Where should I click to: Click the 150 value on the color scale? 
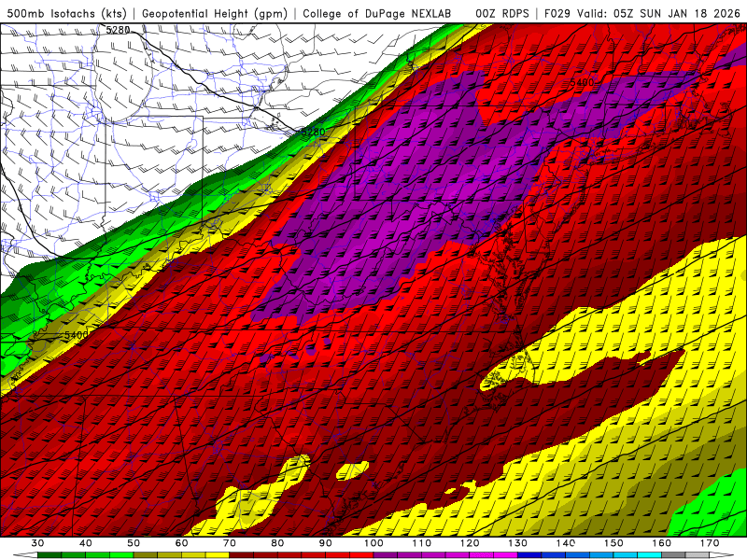(613, 543)
